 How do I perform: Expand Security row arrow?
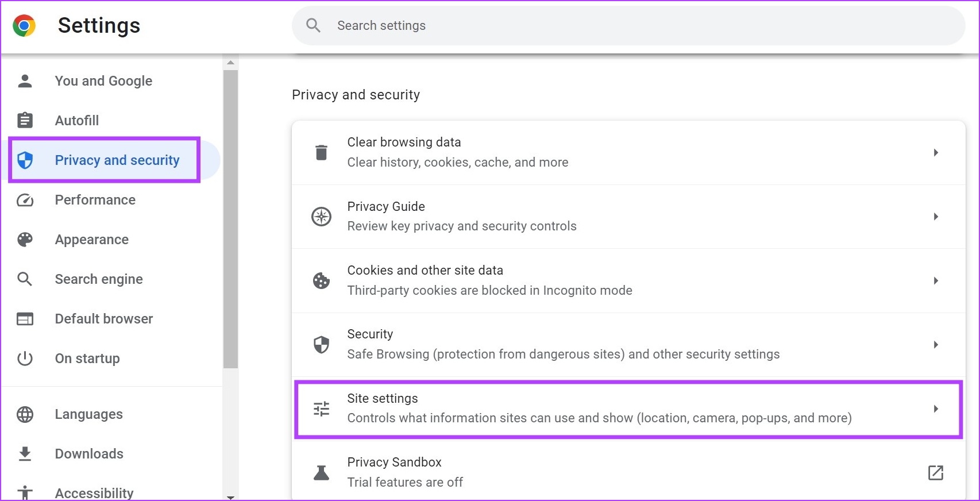pos(936,345)
